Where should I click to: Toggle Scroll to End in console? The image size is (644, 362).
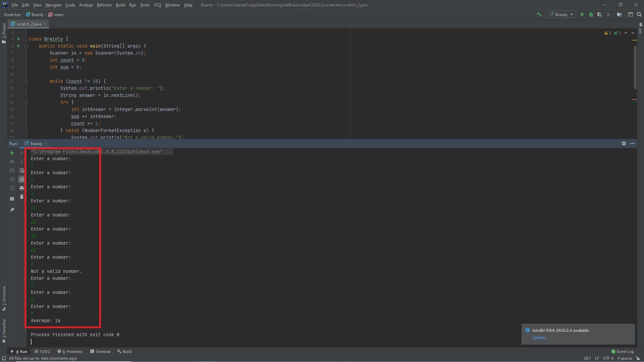[22, 179]
